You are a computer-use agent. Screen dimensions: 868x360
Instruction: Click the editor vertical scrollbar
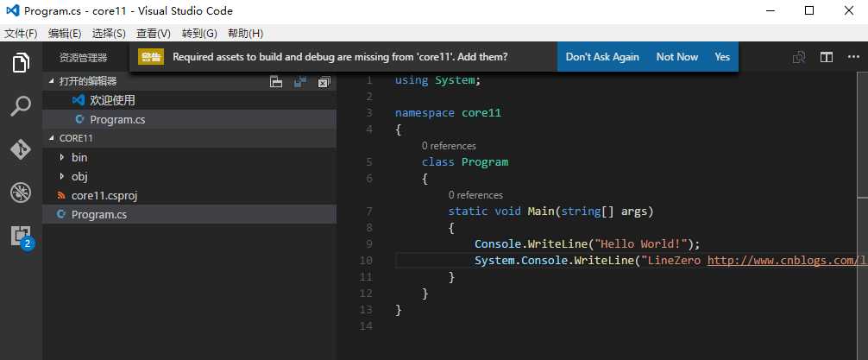[x=863, y=216]
